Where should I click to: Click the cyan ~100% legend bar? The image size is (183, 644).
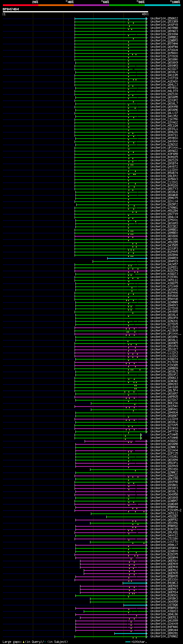pos(162,5)
